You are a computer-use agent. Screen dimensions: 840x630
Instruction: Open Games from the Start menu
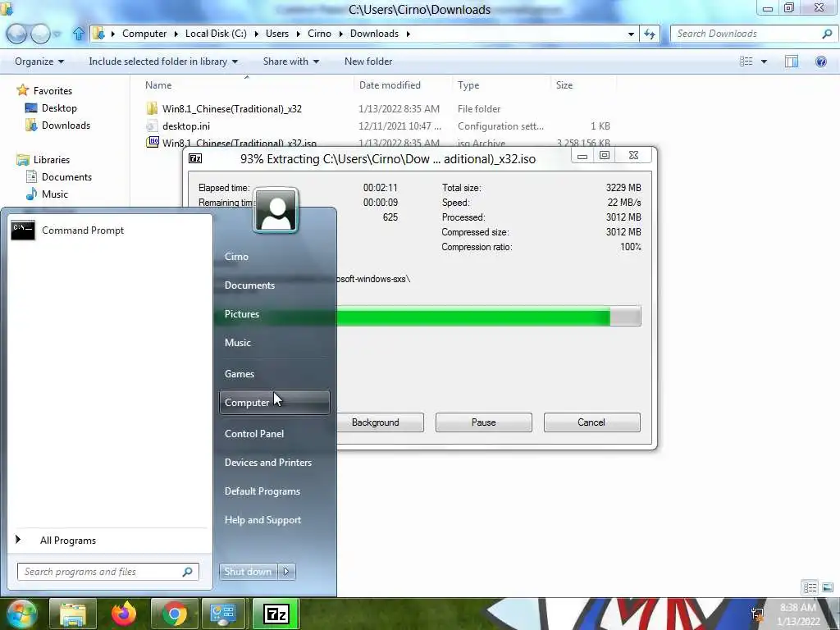(274, 374)
